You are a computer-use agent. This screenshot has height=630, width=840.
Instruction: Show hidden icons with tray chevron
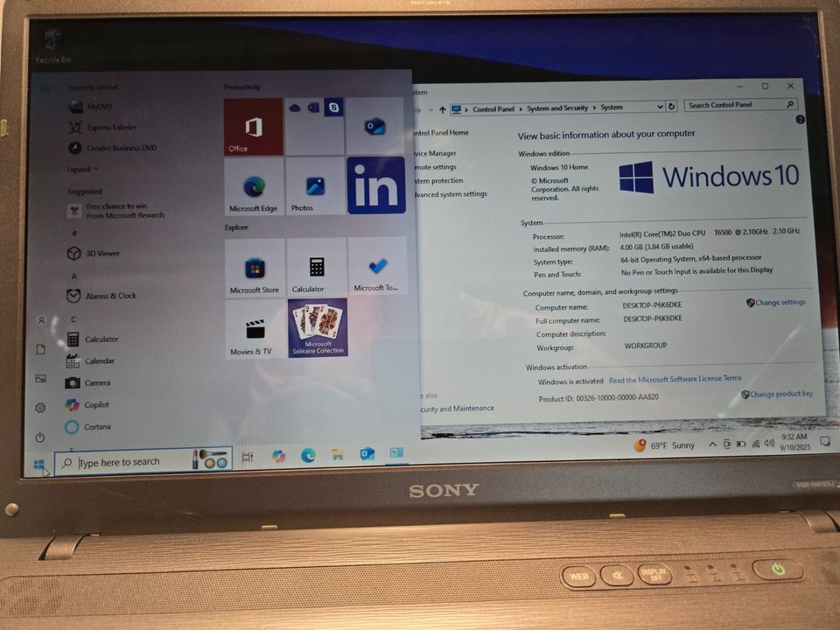point(713,442)
